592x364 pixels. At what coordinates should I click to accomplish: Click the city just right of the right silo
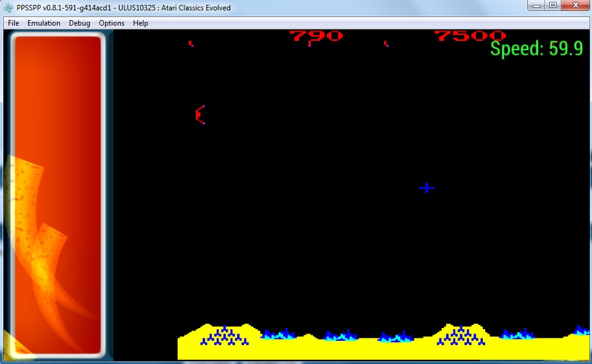pyautogui.click(x=517, y=334)
